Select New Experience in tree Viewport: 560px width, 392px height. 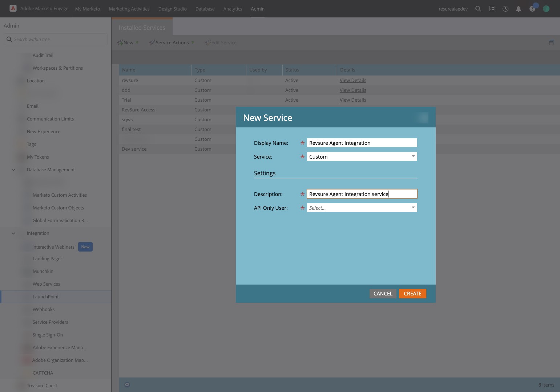pyautogui.click(x=44, y=131)
